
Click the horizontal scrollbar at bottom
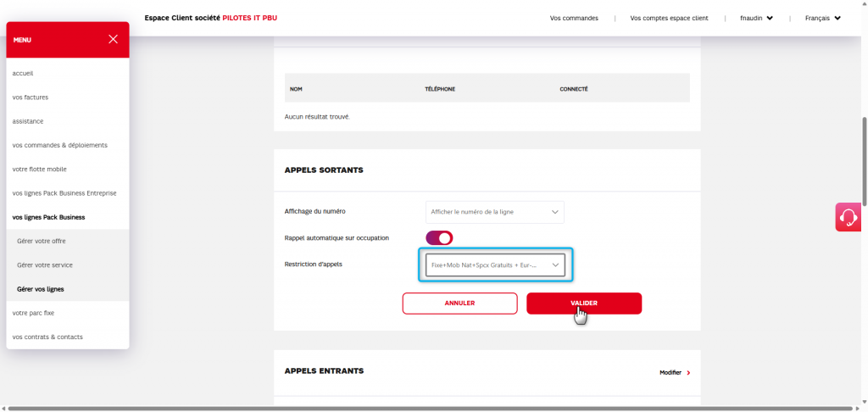[430, 409]
